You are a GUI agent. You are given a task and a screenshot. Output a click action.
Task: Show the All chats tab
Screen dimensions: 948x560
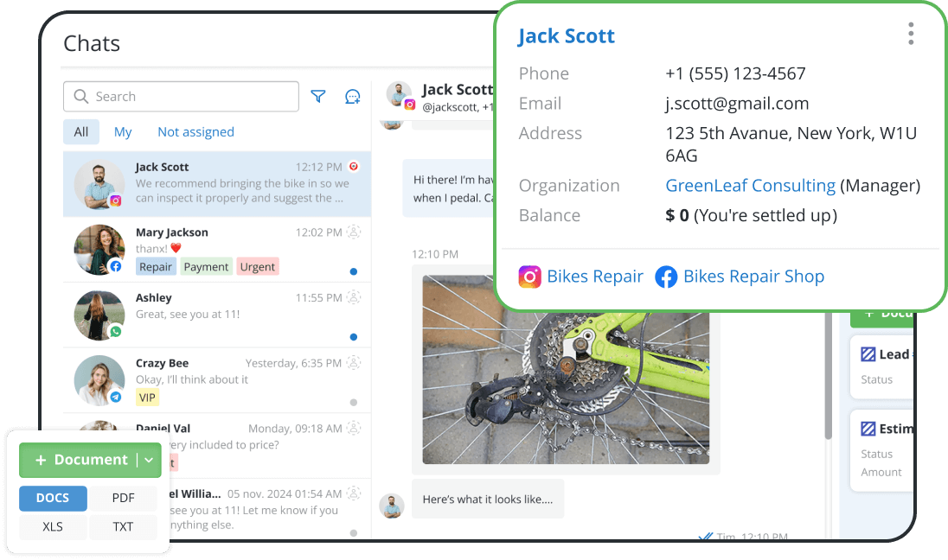pos(80,132)
